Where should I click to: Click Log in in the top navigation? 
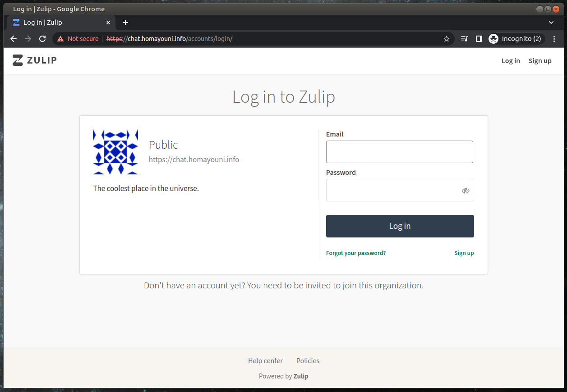tap(511, 61)
